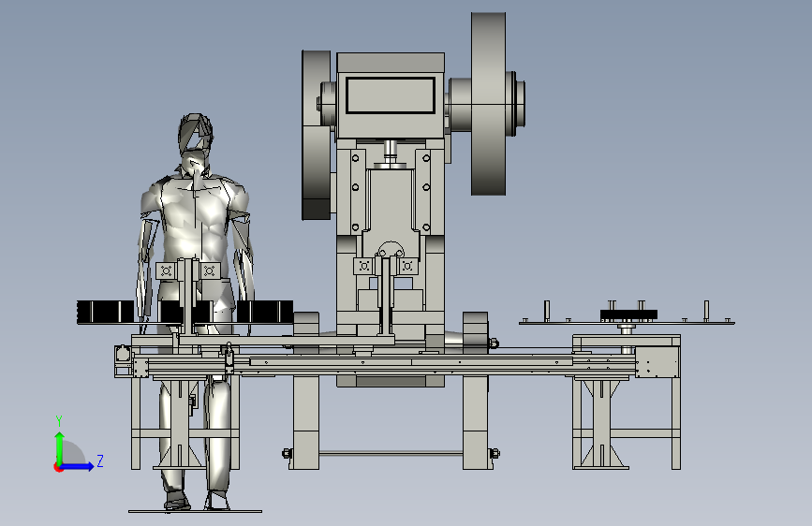Image resolution: width=812 pixels, height=526 pixels.
Task: Select the motor box at right rail end
Action: 657,362
